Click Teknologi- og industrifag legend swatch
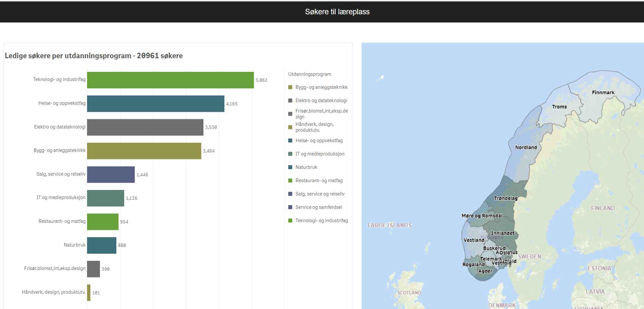Image resolution: width=644 pixels, height=309 pixels. click(290, 221)
